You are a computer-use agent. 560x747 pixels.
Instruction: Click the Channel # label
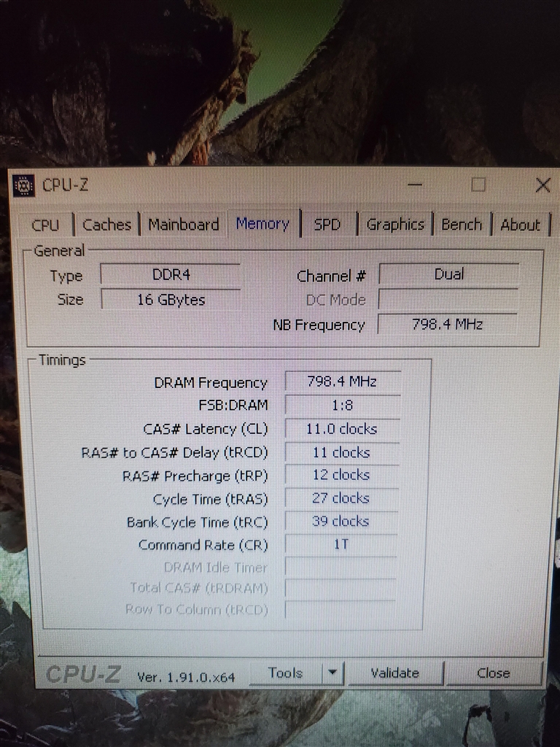pyautogui.click(x=331, y=276)
